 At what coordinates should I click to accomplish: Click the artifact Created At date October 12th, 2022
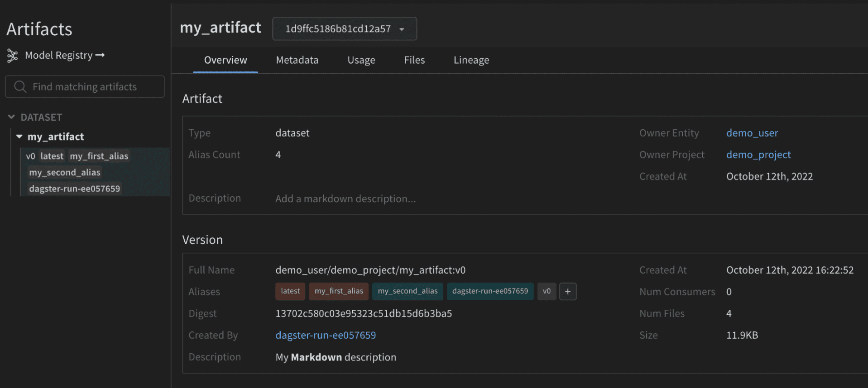coord(769,176)
